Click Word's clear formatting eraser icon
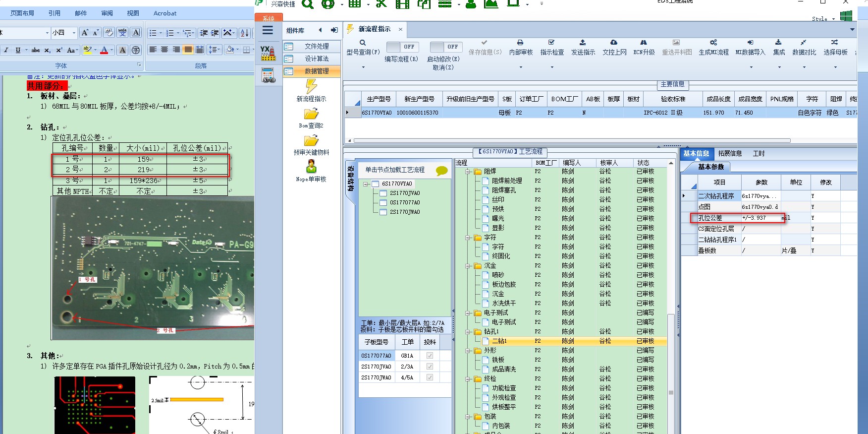Screen dimensions: 868x434 click(109, 33)
